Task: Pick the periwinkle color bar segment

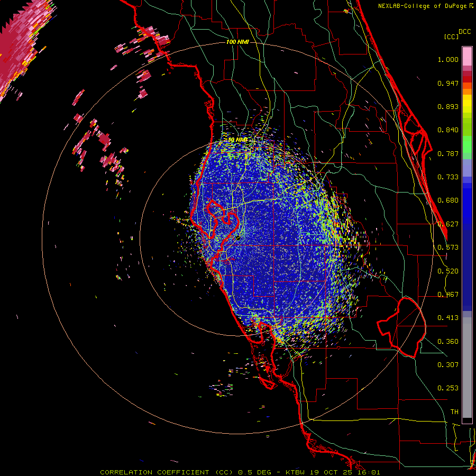Action: pyautogui.click(x=467, y=168)
